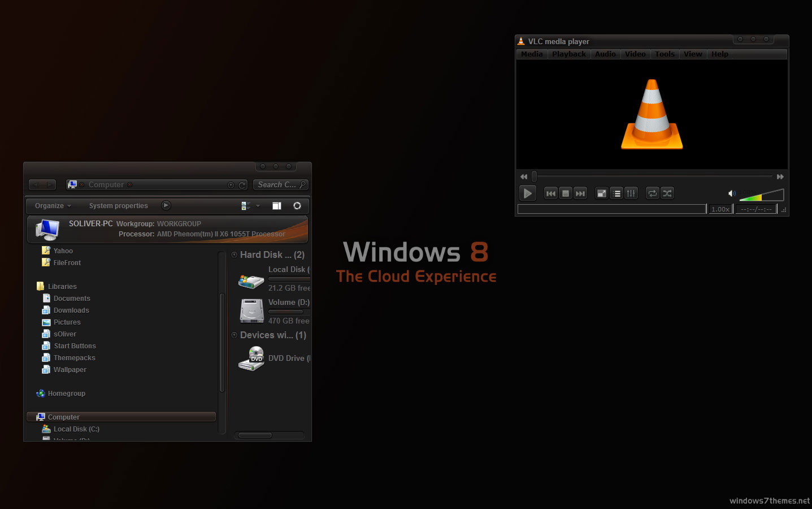Toggle shuffle mode in VLC
Viewport: 812px width, 509px height.
667,193
